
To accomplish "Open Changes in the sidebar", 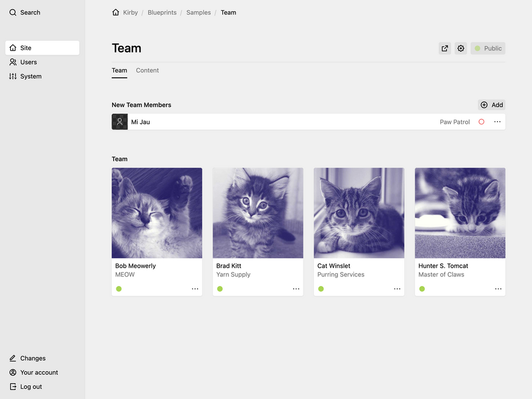I will tap(32, 358).
